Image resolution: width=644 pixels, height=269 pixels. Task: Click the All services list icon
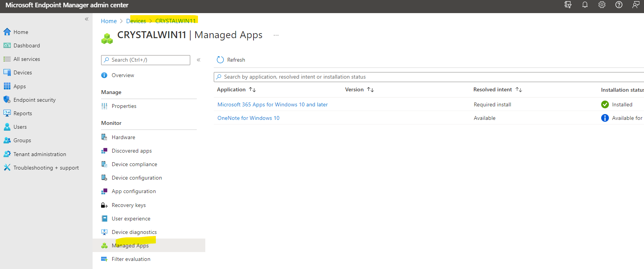click(7, 59)
